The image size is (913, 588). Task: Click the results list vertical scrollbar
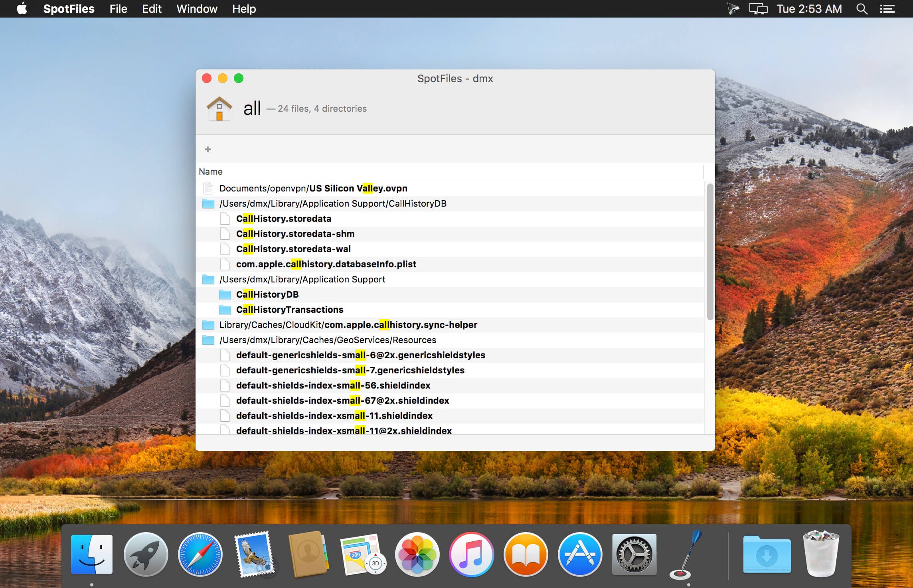(x=710, y=251)
